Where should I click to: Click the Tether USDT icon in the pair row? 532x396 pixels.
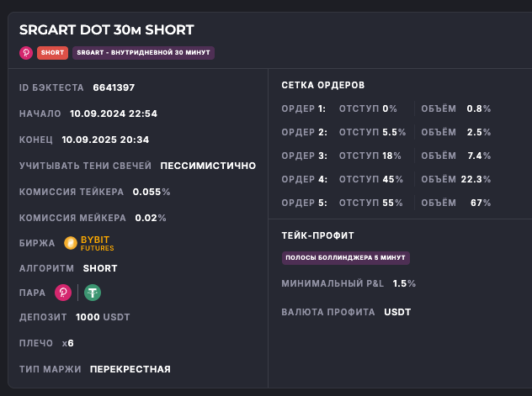(x=93, y=293)
